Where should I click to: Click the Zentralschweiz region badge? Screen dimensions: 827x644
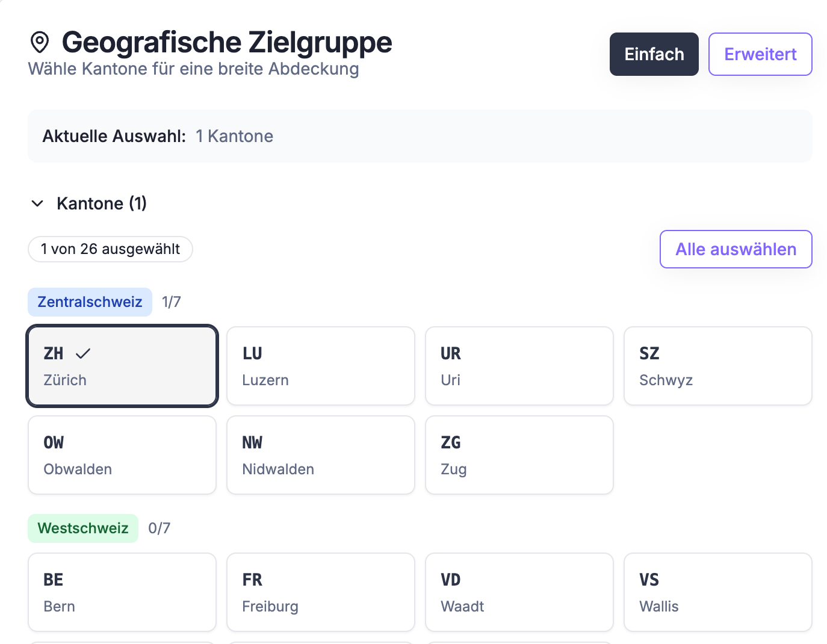90,302
